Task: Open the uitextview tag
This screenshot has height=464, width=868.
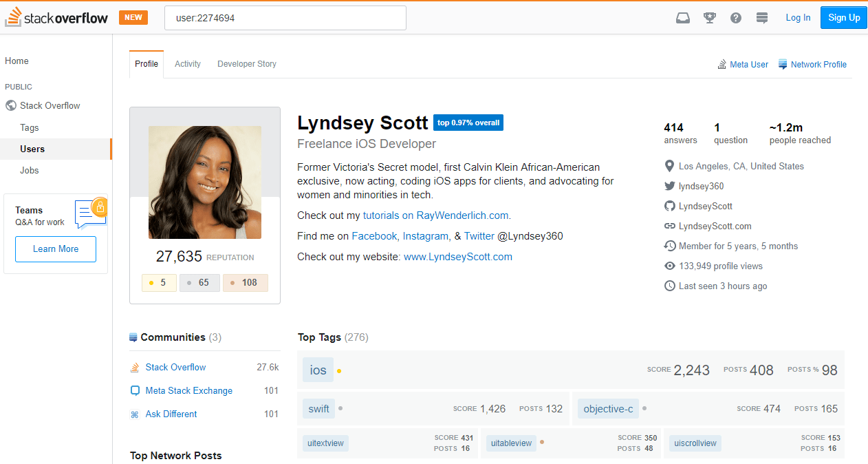Action: coord(325,443)
